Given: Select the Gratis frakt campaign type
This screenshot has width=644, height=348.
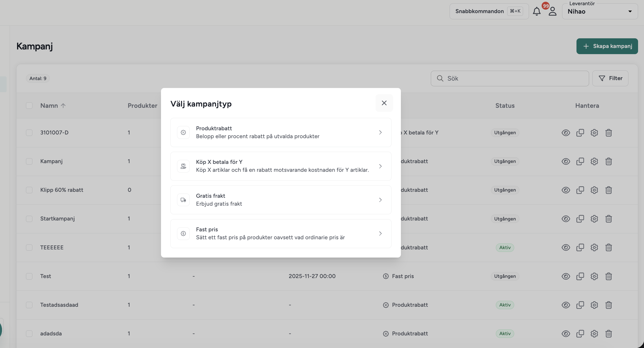Looking at the screenshot, I should (281, 200).
